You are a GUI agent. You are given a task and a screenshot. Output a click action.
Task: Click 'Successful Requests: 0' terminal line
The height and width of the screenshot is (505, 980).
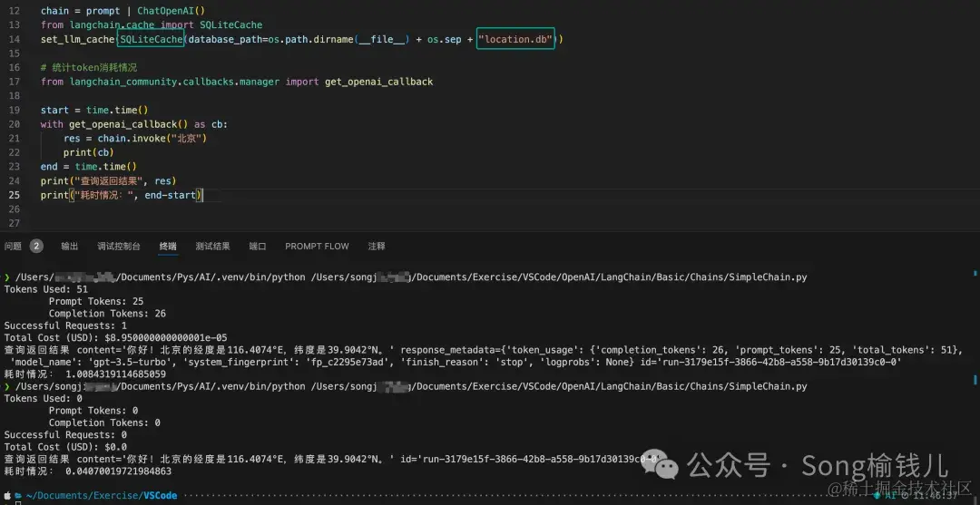pos(65,435)
